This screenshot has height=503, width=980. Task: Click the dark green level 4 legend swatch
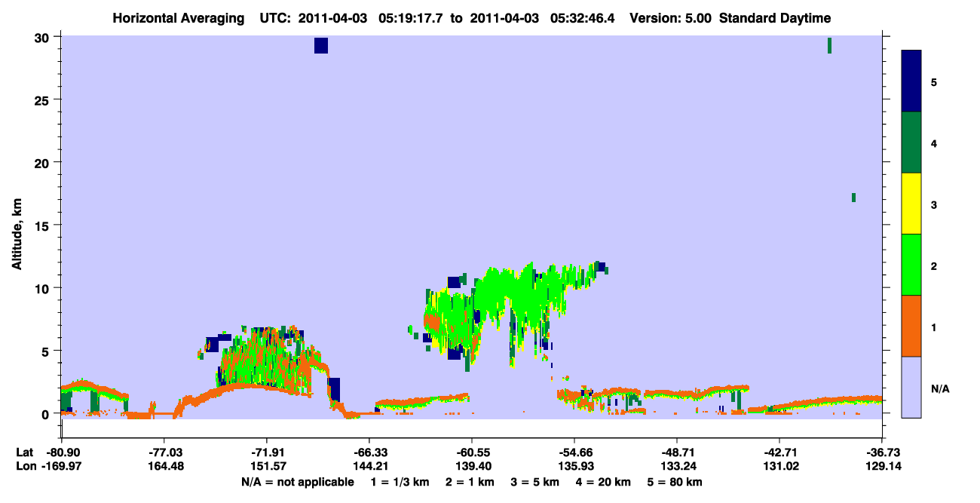911,143
